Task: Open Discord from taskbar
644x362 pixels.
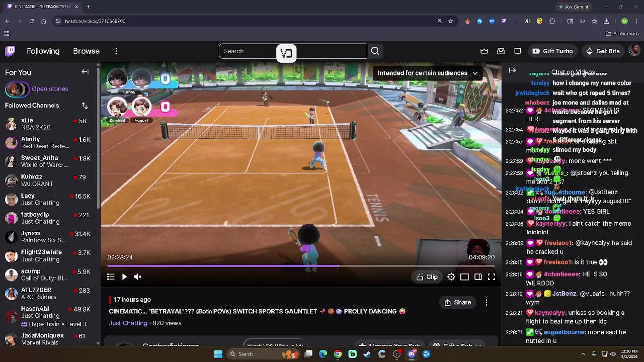Action: 412,354
